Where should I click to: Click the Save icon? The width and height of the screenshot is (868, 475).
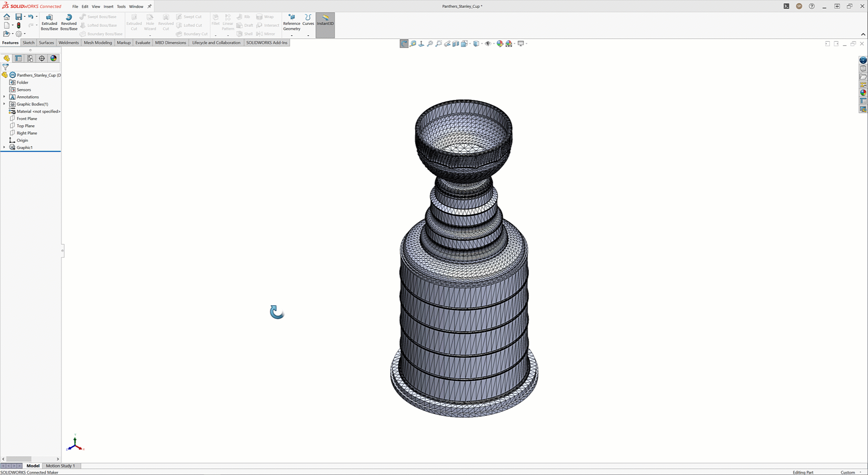[19, 17]
